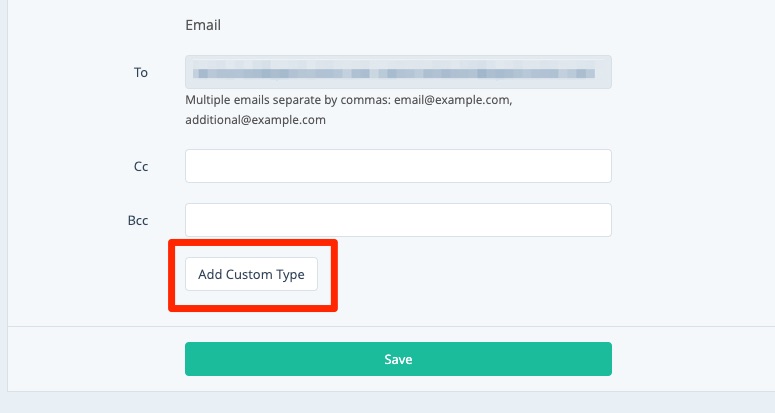The image size is (775, 413).
Task: Focus the Cc input field
Action: pyautogui.click(x=398, y=166)
